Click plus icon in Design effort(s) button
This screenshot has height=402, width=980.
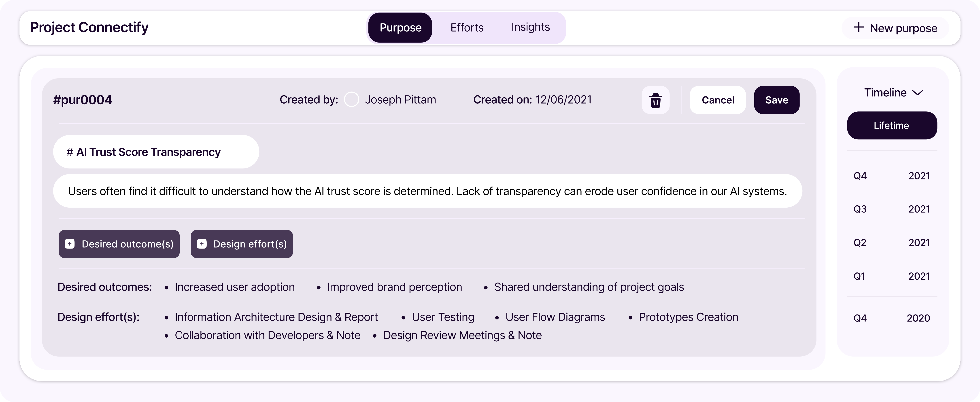[x=202, y=244]
